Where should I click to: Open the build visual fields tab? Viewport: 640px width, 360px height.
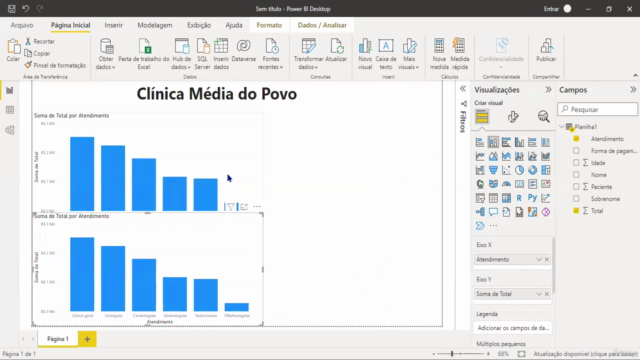click(482, 117)
